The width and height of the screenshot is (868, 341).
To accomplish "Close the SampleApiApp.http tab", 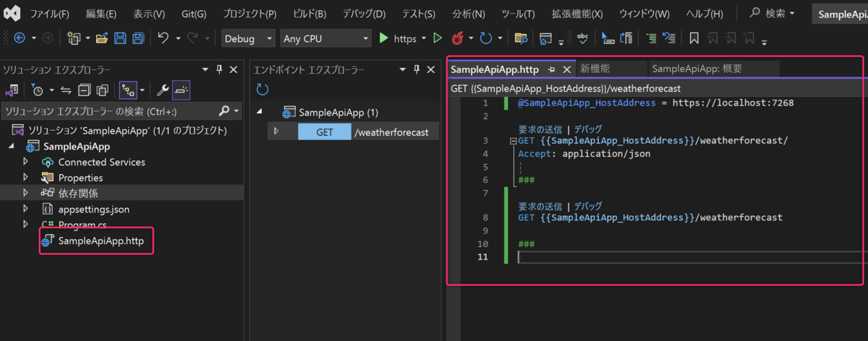I will click(x=566, y=69).
